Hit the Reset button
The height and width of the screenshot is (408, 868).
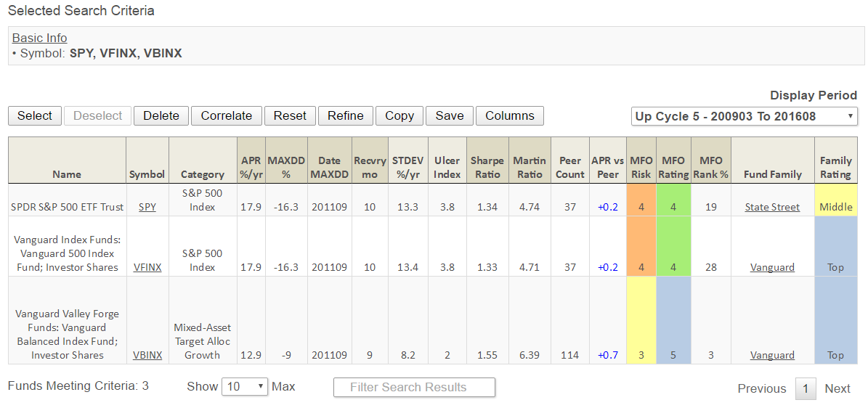(290, 116)
